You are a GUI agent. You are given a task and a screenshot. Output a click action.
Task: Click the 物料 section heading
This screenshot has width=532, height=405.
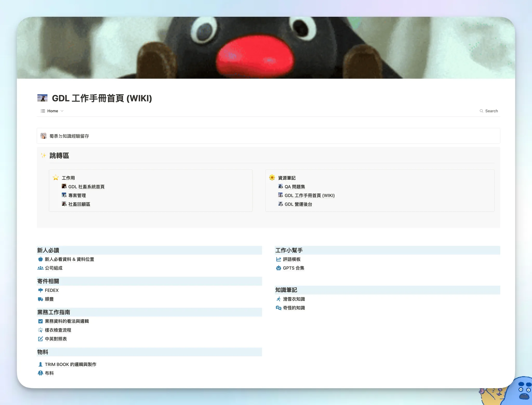coord(43,352)
